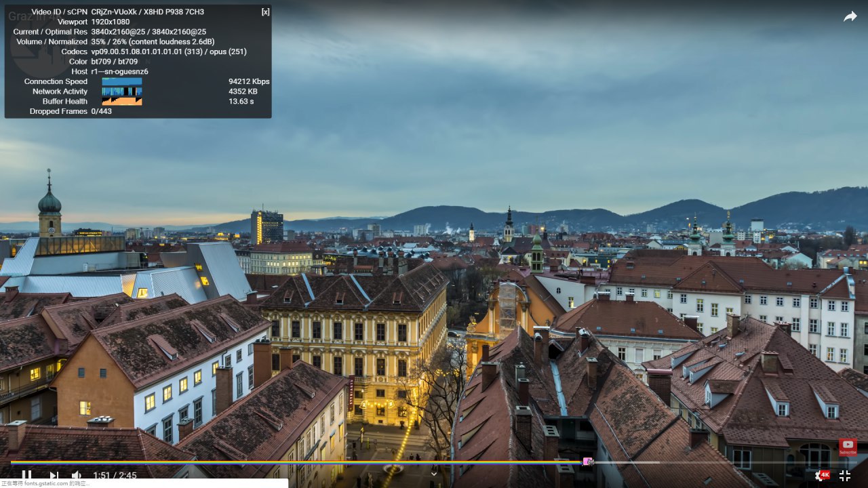Click the Codecs value in stats panel
This screenshot has height=488, width=868.
click(168, 52)
